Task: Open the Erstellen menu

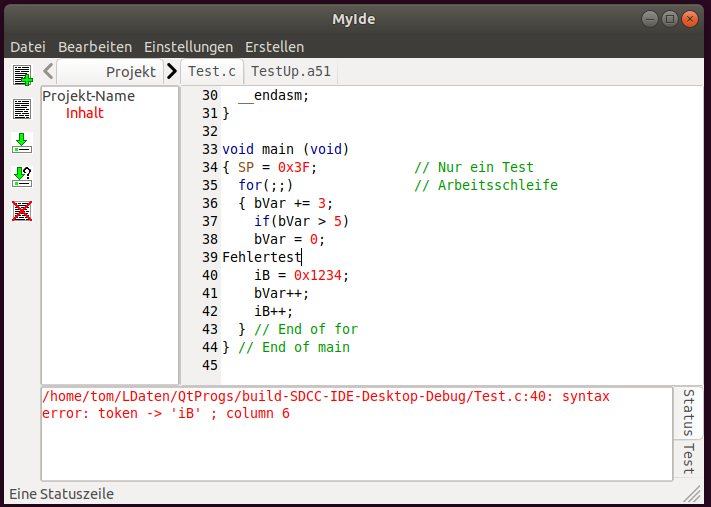Action: pos(274,47)
